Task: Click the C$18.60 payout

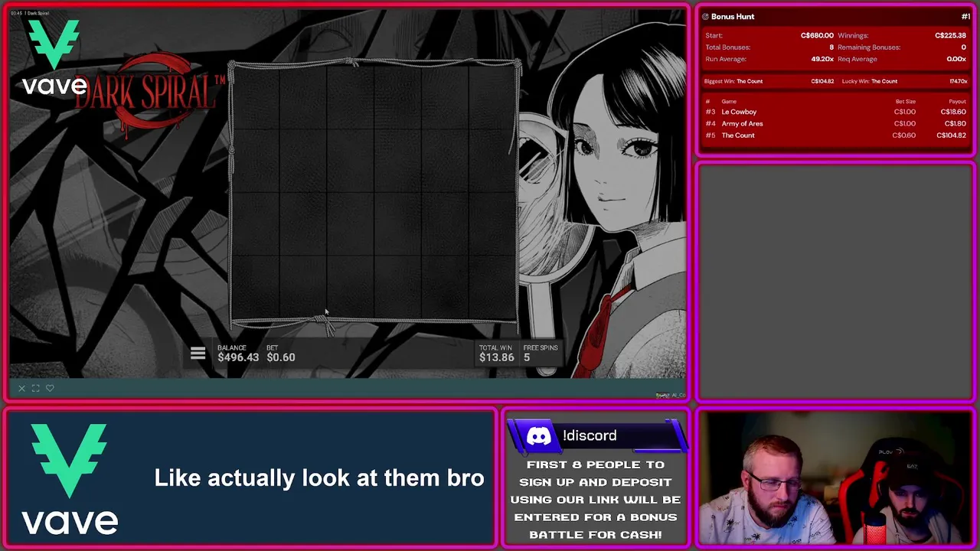Action: 952,112
